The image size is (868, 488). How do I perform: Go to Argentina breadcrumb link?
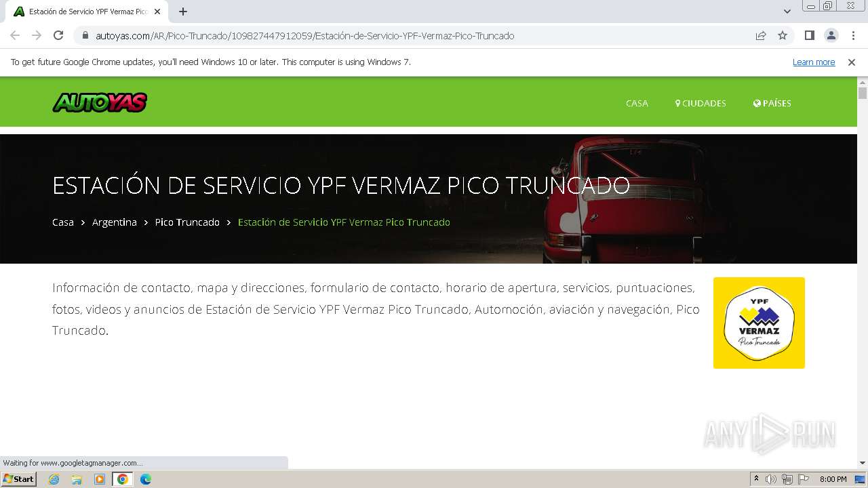(115, 222)
